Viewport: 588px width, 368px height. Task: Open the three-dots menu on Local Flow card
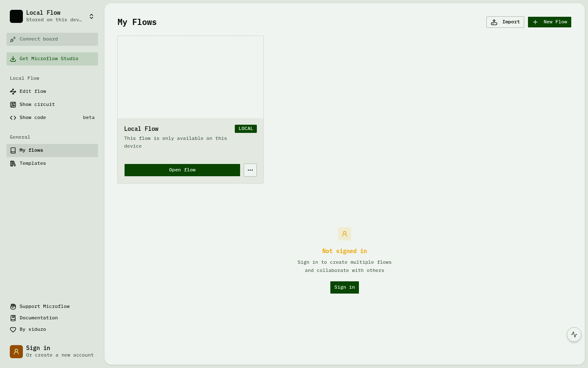tap(250, 170)
